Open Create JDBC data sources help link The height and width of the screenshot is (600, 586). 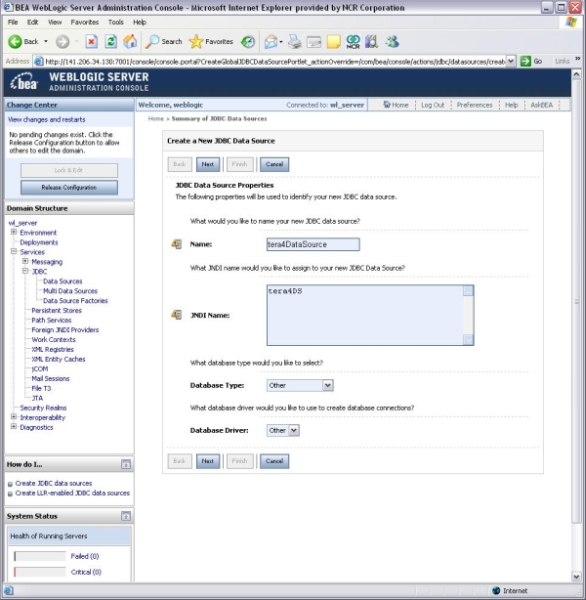click(x=54, y=483)
